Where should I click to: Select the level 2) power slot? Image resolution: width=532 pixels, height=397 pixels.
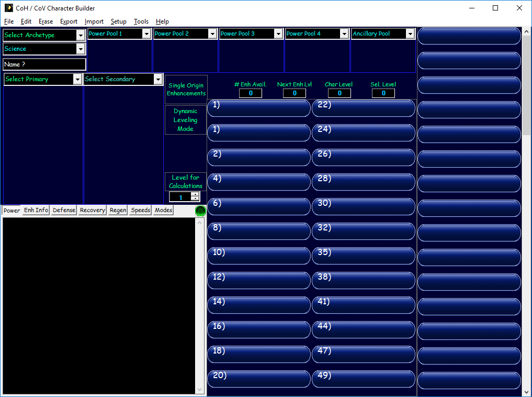(x=259, y=158)
